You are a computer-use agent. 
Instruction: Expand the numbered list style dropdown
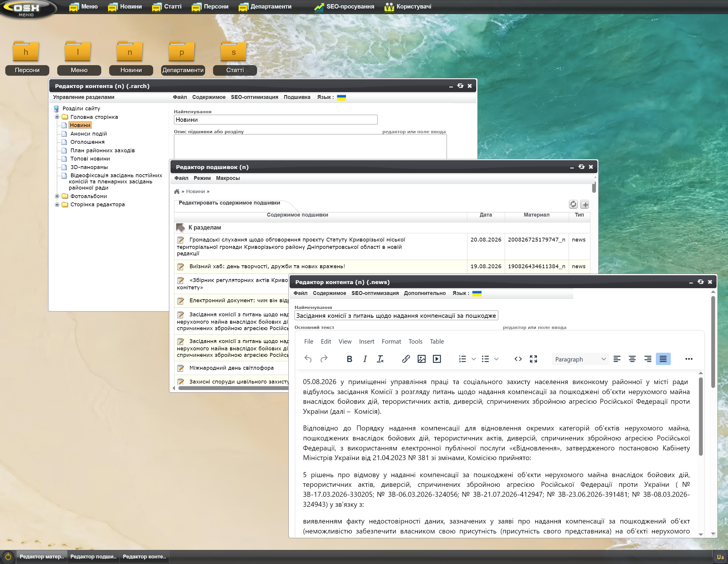[x=474, y=359]
